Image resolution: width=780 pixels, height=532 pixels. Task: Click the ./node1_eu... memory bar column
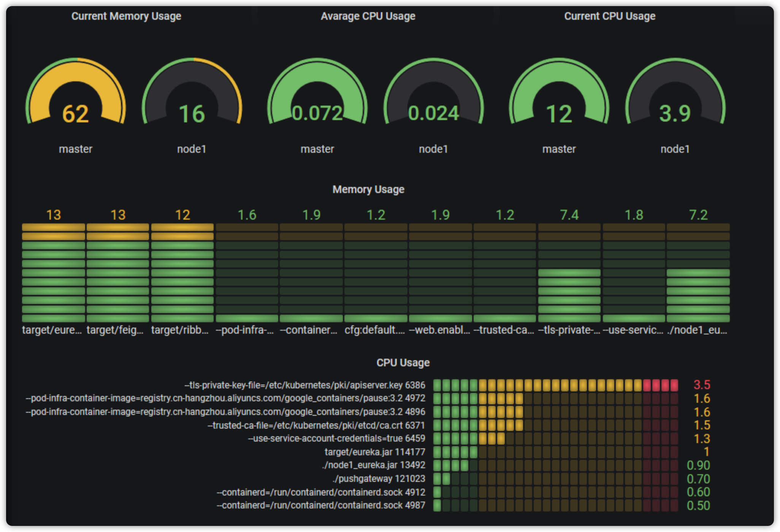click(698, 273)
